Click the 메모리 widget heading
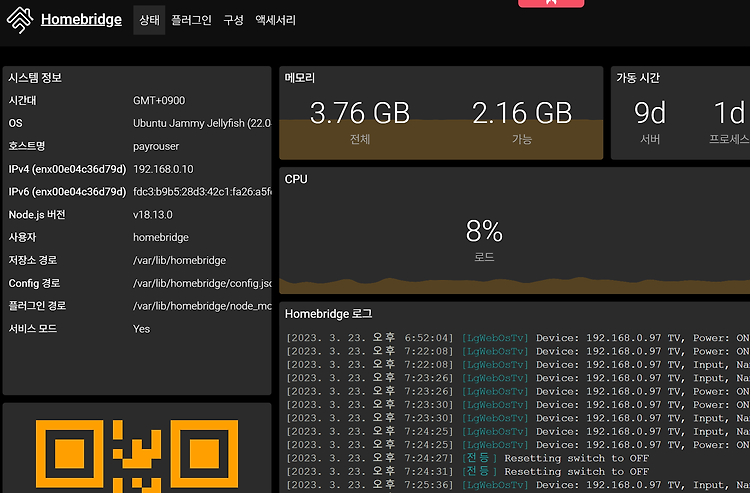750x493 pixels. [300, 77]
